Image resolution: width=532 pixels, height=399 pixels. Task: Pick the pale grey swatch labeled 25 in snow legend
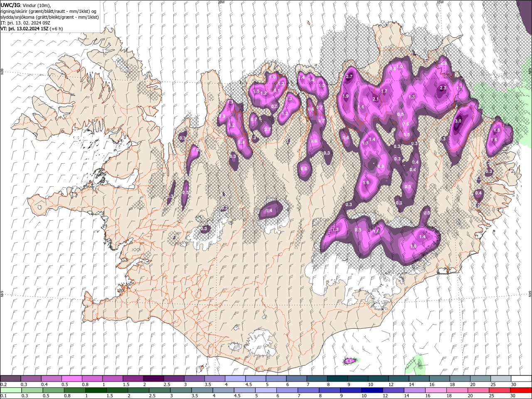pos(501,379)
